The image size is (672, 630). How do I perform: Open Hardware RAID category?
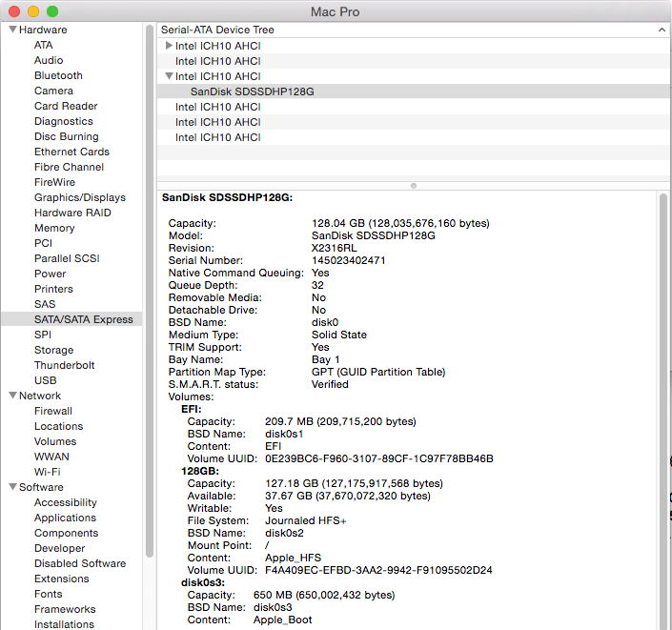(x=72, y=213)
